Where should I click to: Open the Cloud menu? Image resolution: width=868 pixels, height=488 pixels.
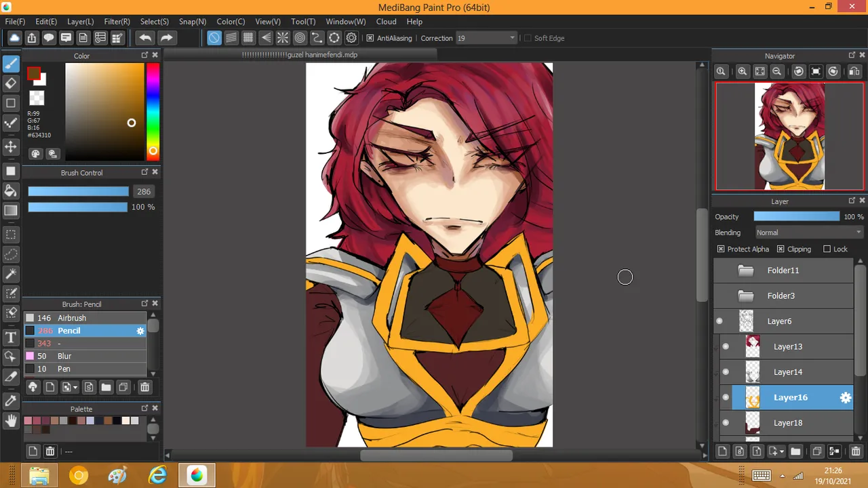tap(387, 22)
